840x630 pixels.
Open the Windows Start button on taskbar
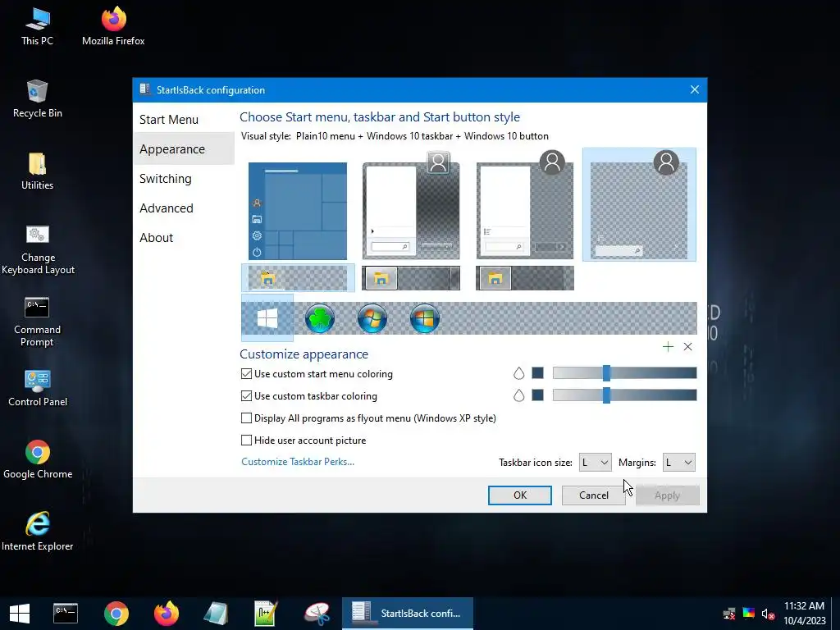20,614
